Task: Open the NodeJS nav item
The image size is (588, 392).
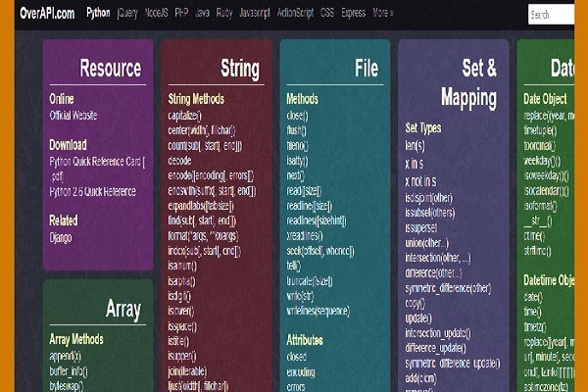Action: pos(157,13)
